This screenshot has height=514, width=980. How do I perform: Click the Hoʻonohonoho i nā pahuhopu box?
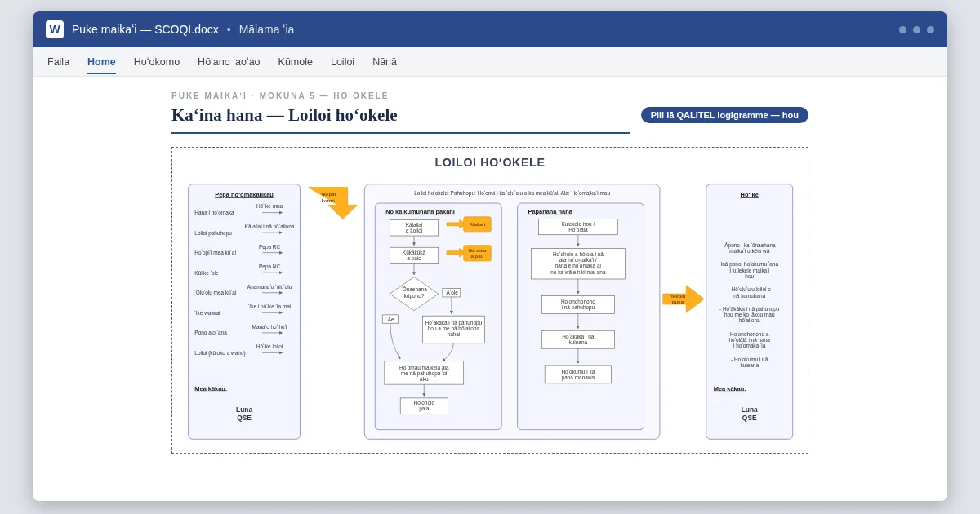coord(578,304)
